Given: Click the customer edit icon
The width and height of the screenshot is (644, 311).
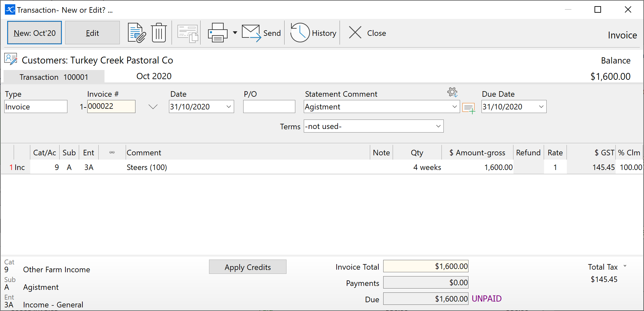Looking at the screenshot, I should click(x=11, y=59).
